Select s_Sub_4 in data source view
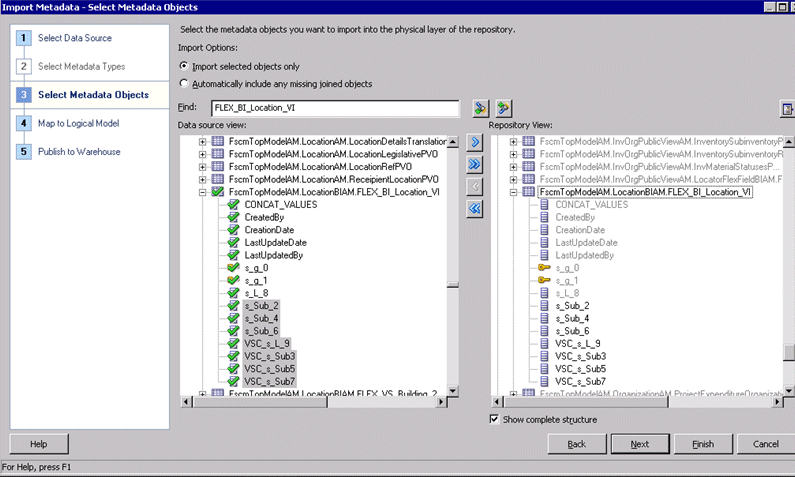The image size is (795, 477). (x=261, y=318)
